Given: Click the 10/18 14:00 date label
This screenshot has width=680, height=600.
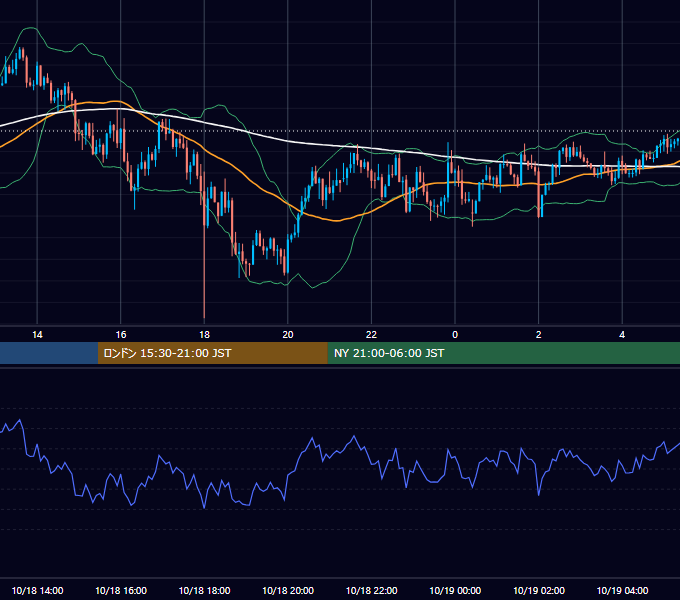Looking at the screenshot, I should (x=37, y=590).
